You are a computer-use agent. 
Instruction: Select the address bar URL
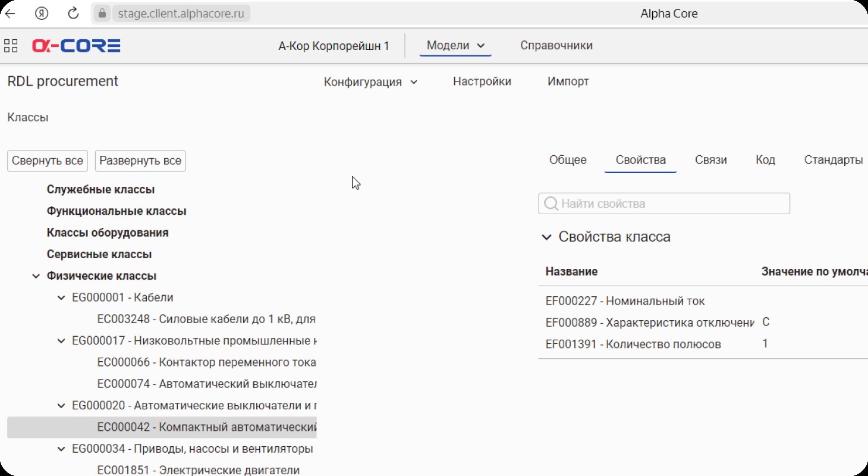point(181,13)
